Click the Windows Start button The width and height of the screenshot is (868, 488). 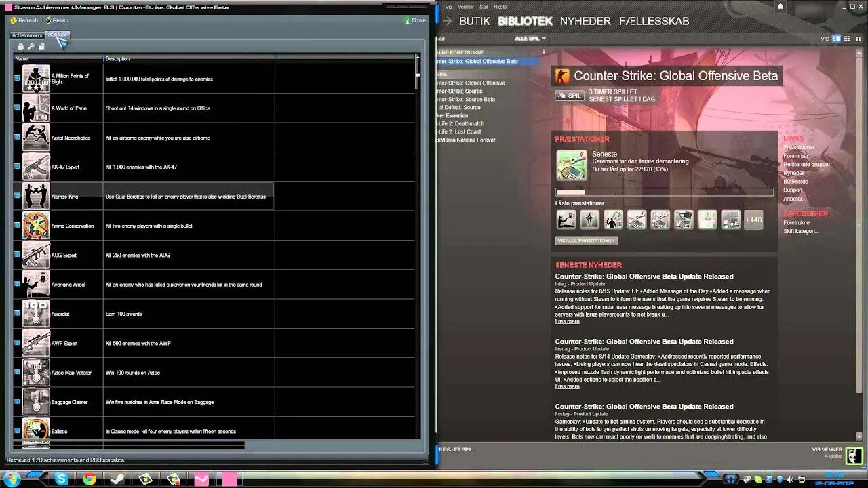pyautogui.click(x=12, y=479)
